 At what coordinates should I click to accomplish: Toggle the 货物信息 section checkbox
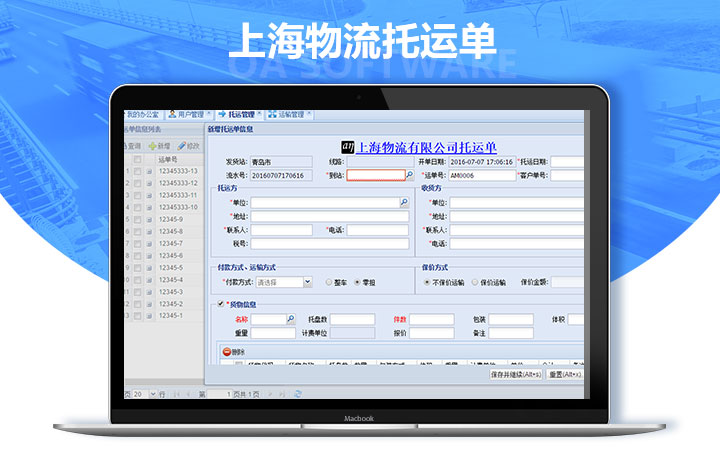point(221,304)
